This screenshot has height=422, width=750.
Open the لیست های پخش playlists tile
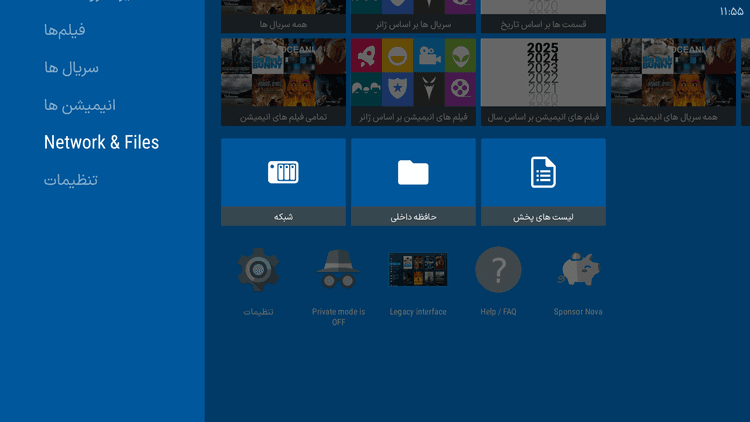(543, 182)
